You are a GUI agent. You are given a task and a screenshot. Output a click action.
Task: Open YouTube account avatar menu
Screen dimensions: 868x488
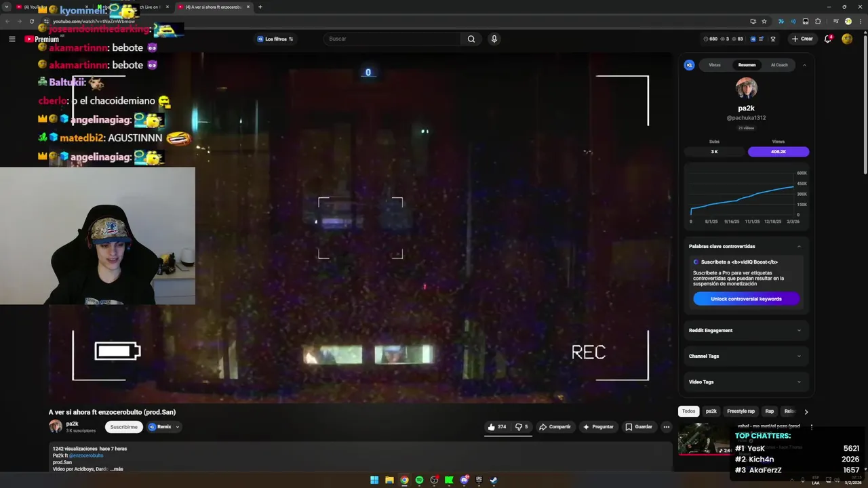tap(847, 39)
